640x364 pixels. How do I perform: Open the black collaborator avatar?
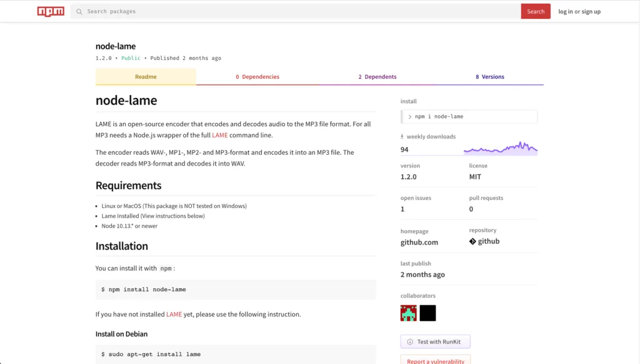click(427, 313)
